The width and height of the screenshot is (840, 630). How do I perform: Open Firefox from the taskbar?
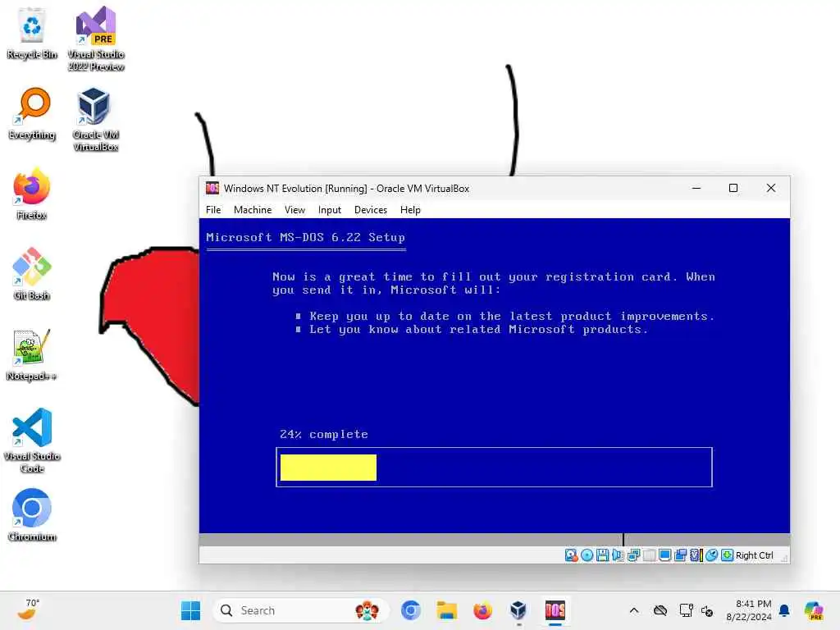click(x=482, y=610)
